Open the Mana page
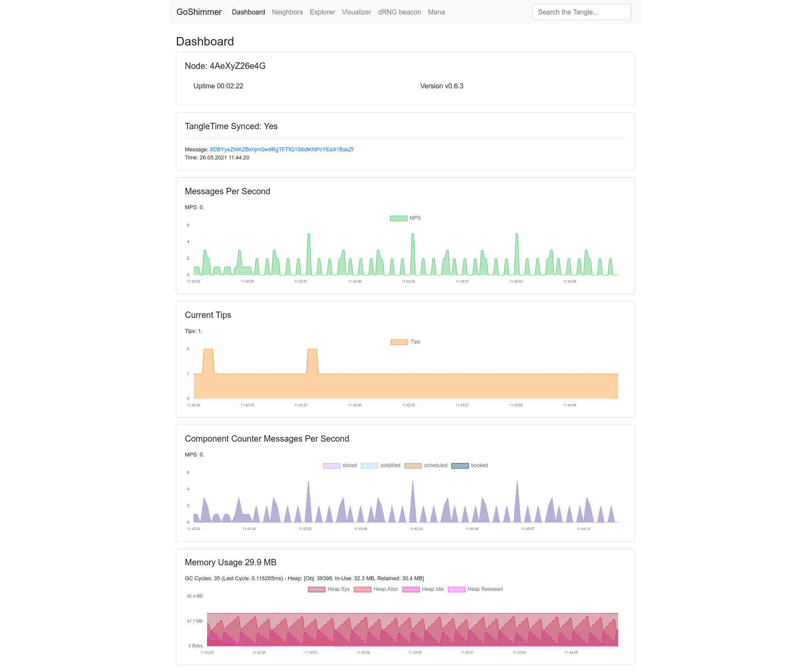This screenshot has width=811, height=672. 436,12
